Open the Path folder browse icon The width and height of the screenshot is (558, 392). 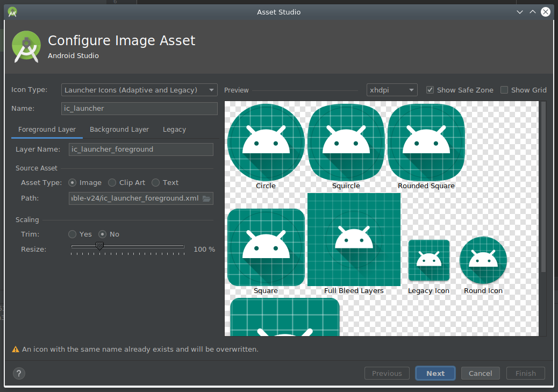[x=207, y=198]
